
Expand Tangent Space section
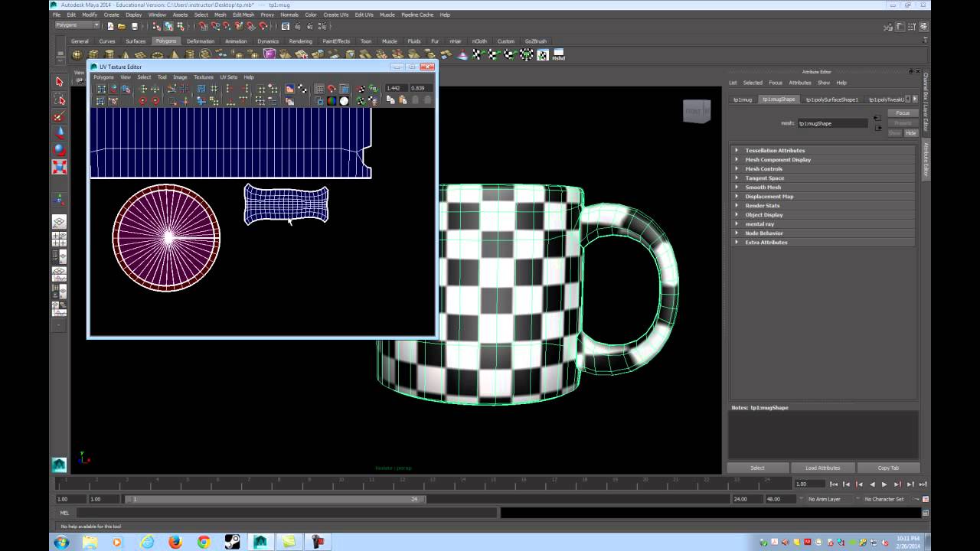coord(823,178)
